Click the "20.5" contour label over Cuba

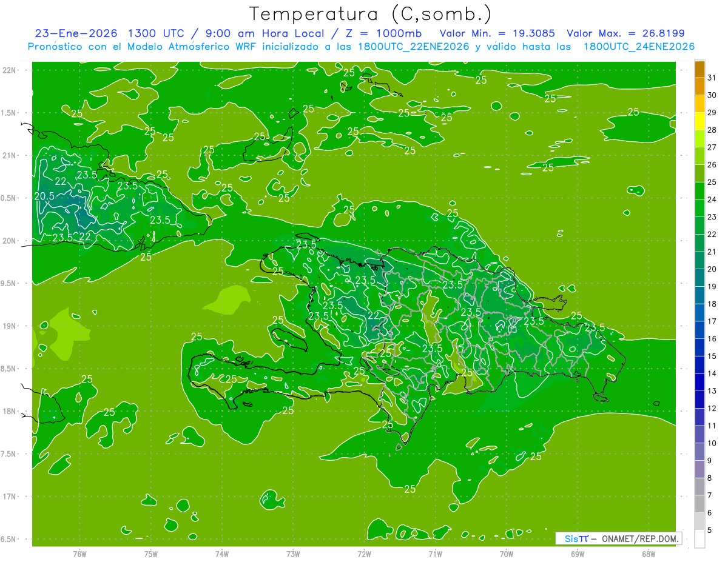click(44, 196)
